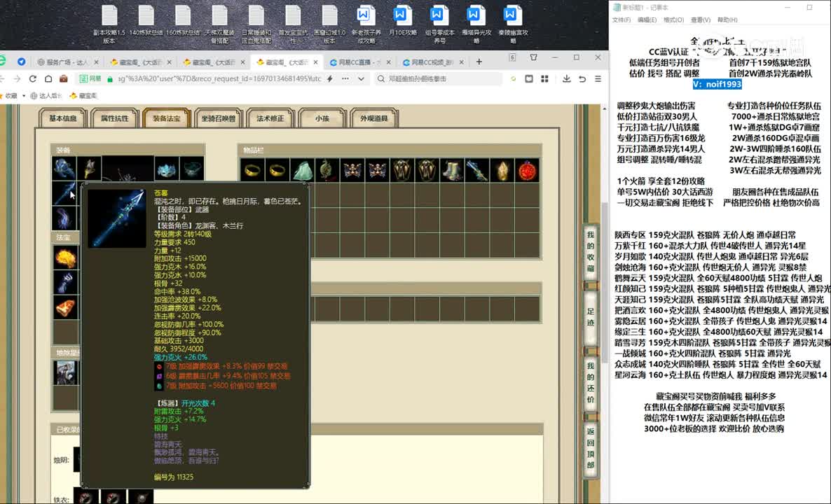This screenshot has width=831, height=504.
Task: Open the browser downloads panel
Action: coord(566,79)
